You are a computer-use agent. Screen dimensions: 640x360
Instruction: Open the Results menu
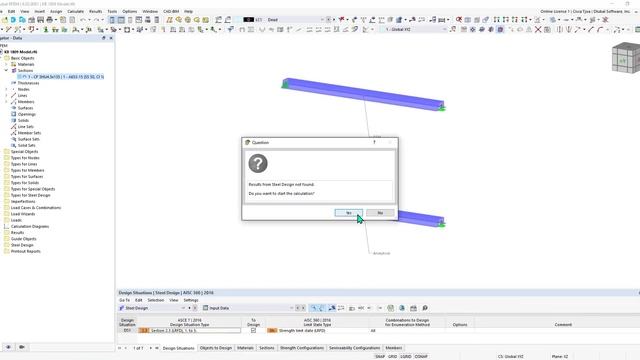(x=96, y=11)
